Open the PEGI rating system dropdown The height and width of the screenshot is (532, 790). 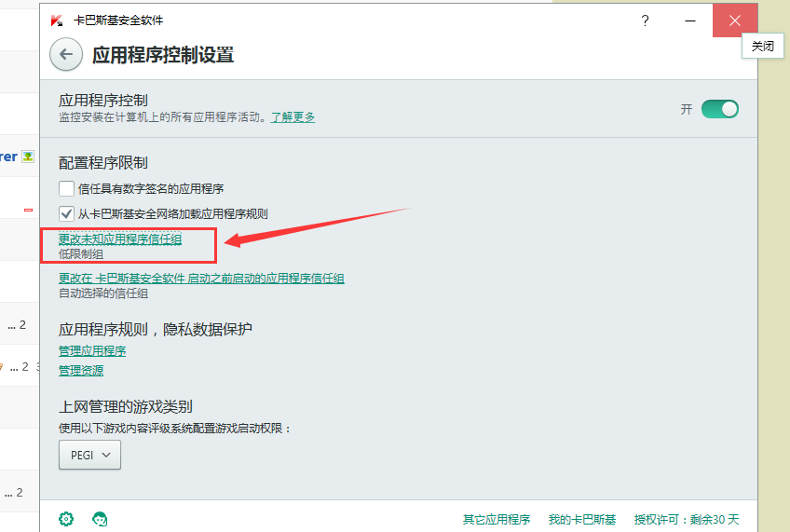[x=89, y=455]
